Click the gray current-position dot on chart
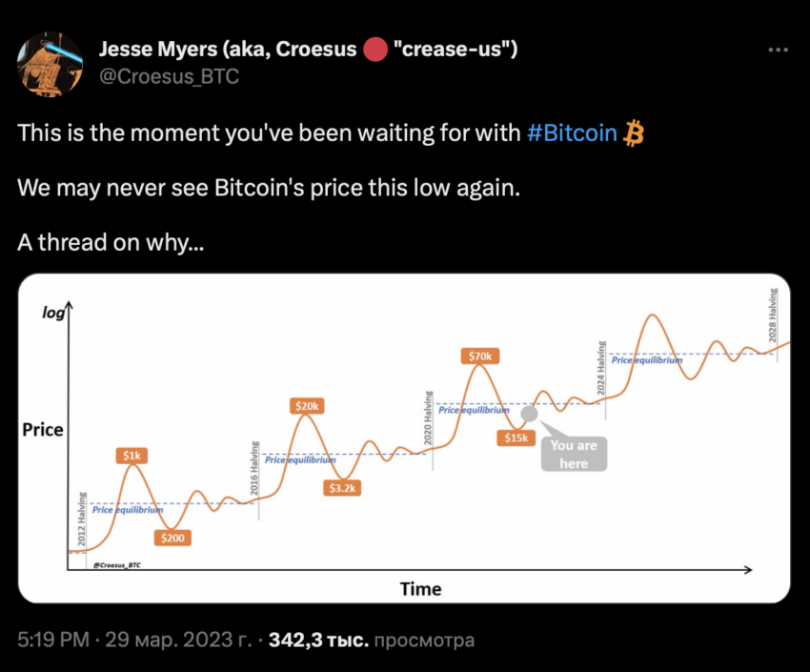 (x=529, y=414)
